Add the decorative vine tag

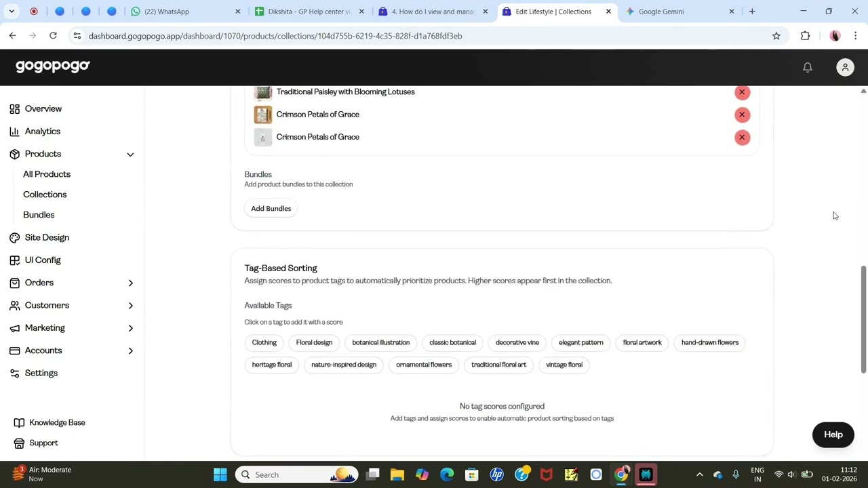pos(517,342)
